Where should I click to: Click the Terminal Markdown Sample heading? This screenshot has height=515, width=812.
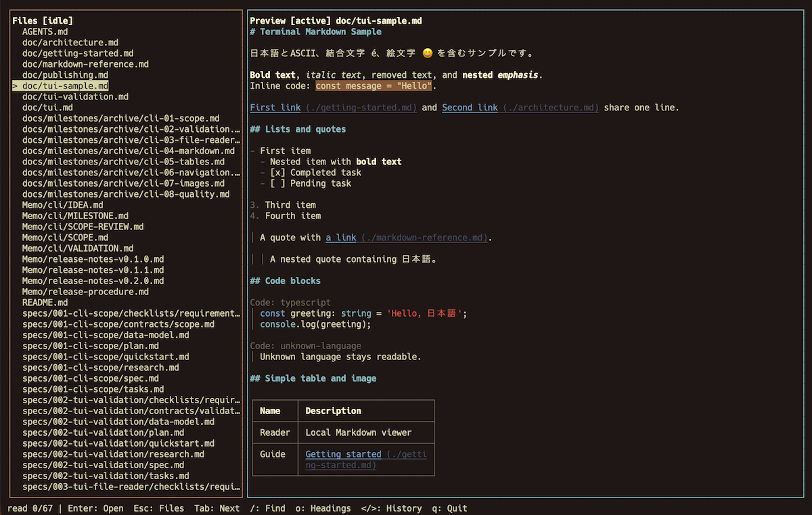point(315,32)
